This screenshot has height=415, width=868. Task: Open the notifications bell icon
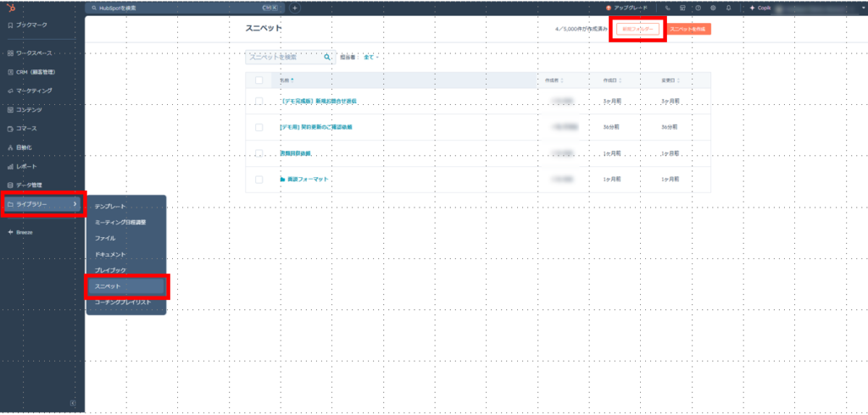(x=728, y=8)
